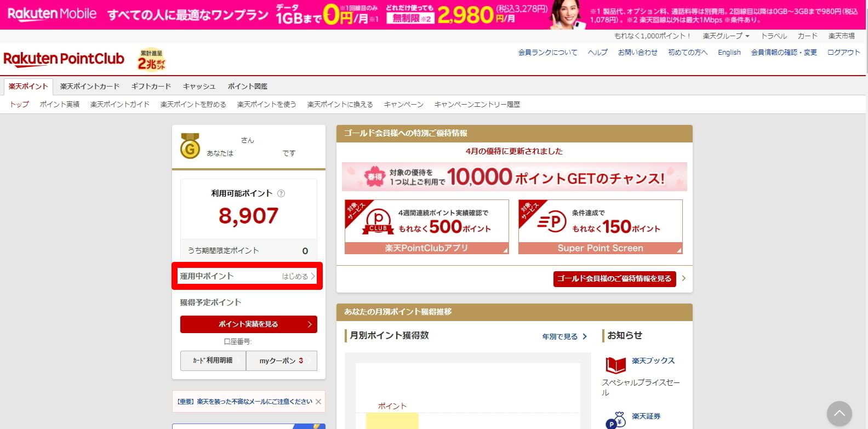
Task: Open the 楽天PointClubアプリ 500 points banner
Action: 426,227
